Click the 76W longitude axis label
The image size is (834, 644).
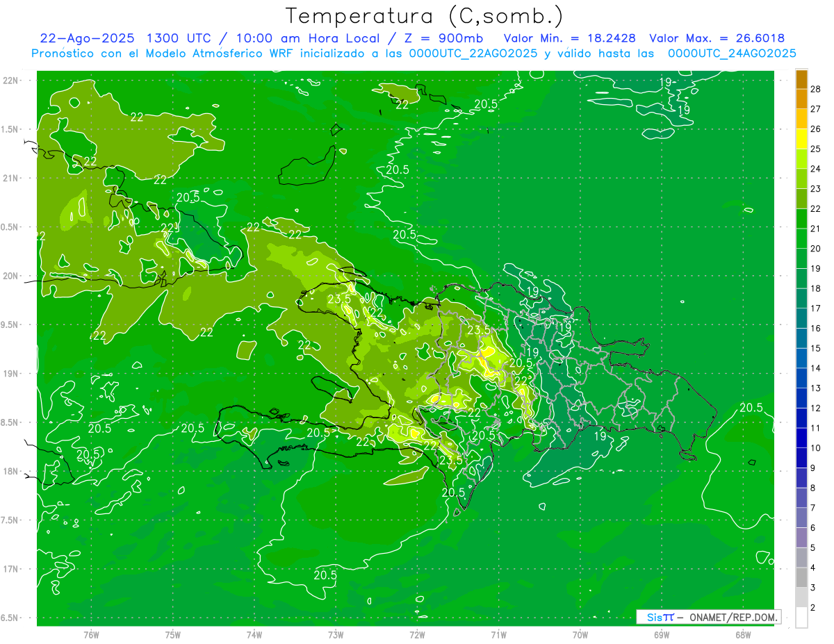91,635
